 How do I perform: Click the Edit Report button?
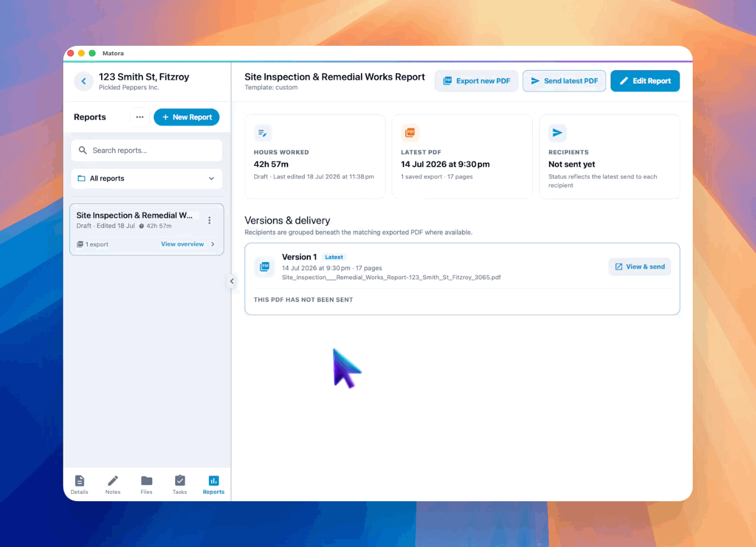coord(645,81)
